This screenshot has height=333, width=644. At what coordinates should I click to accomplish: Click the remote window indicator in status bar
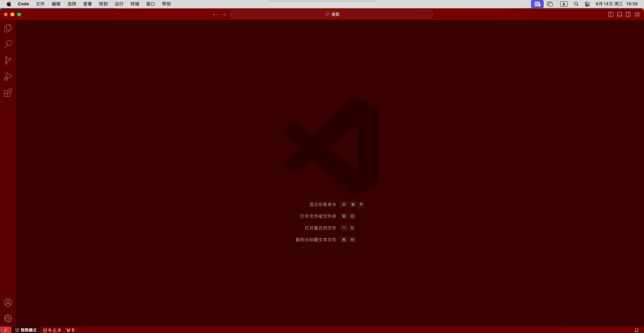[x=5, y=330]
